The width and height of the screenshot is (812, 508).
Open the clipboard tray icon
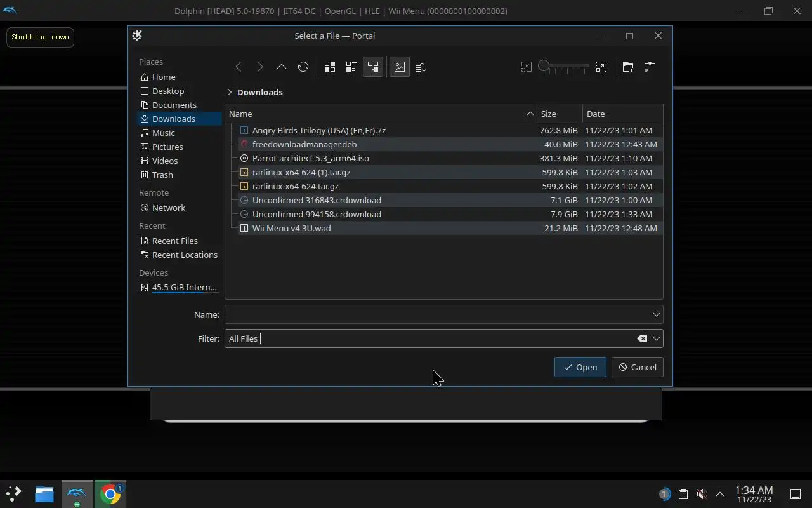click(x=683, y=493)
